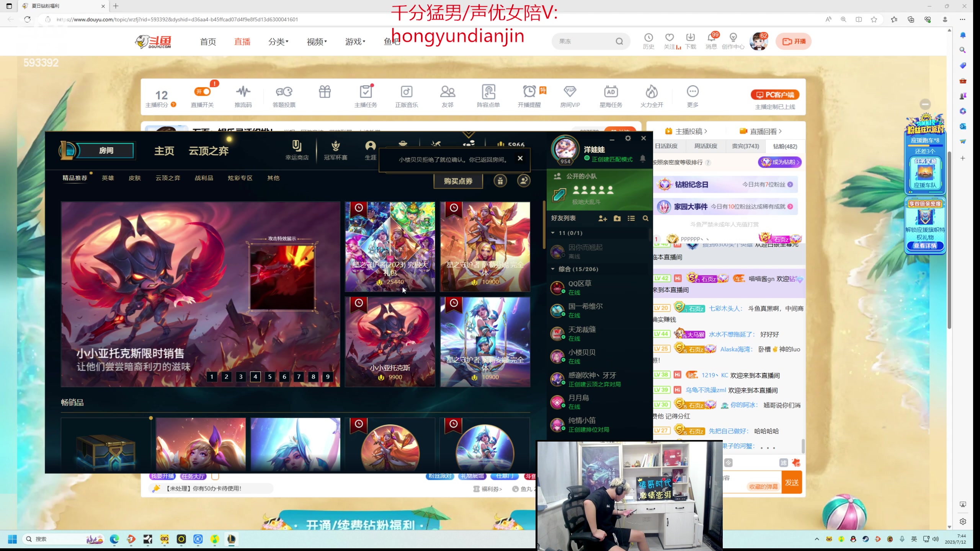980x551 pixels.
Task: Click the account icon beside the gift icon
Action: 524,181
